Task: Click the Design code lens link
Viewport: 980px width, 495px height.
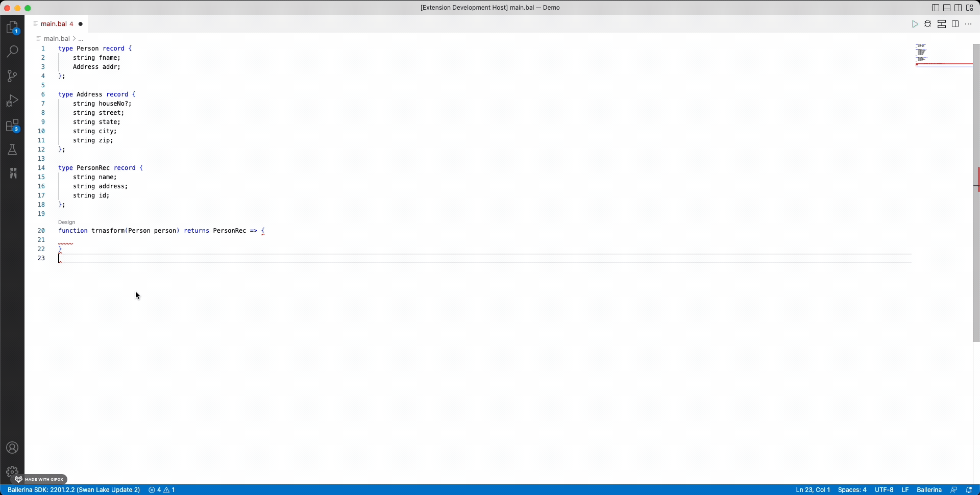Action: point(66,222)
